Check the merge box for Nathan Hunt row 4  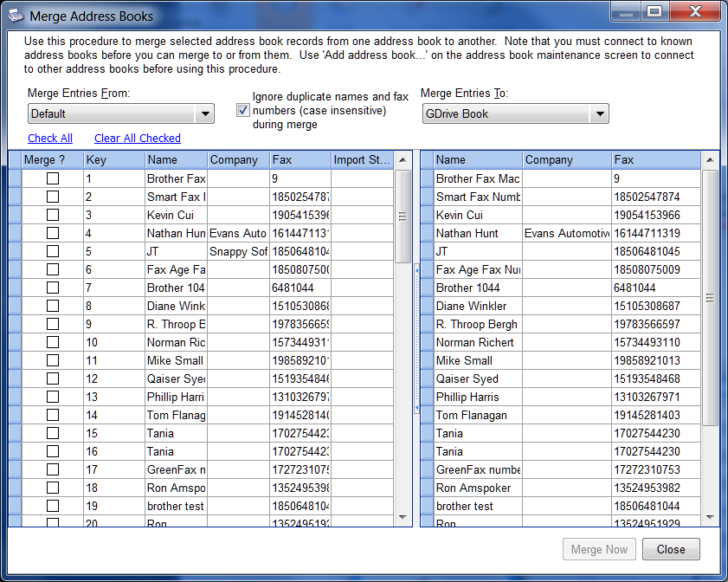pos(53,233)
